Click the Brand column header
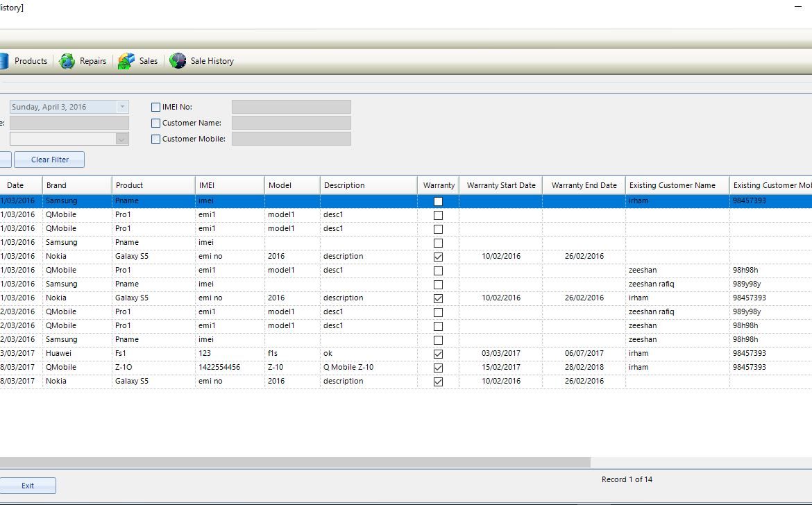The height and width of the screenshot is (505, 812). point(76,185)
